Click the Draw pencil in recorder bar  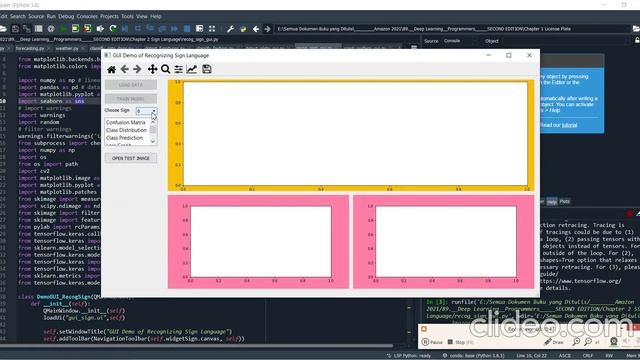pos(554,342)
